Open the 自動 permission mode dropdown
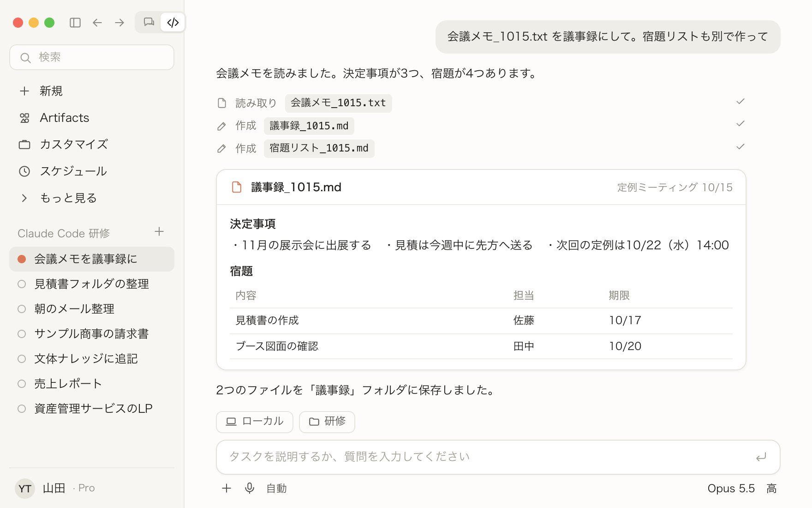The width and height of the screenshot is (812, 508). click(276, 489)
